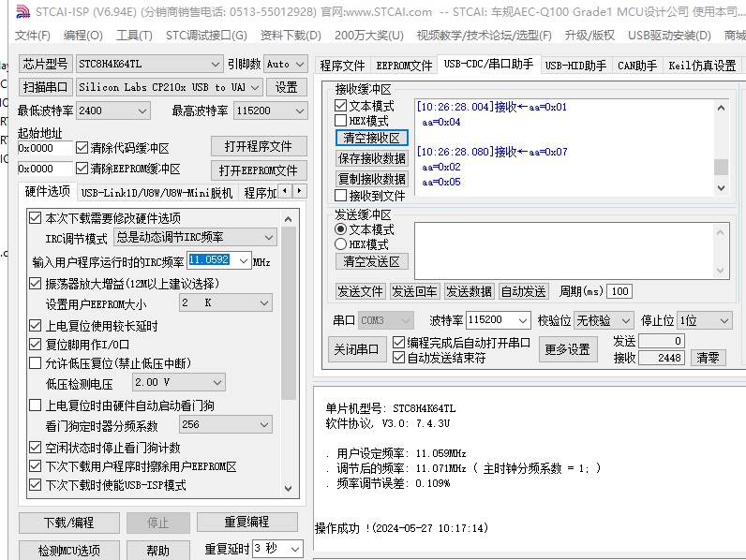Enable 上电复位时由硬件自动启动看门狗 checkbox

(36, 405)
